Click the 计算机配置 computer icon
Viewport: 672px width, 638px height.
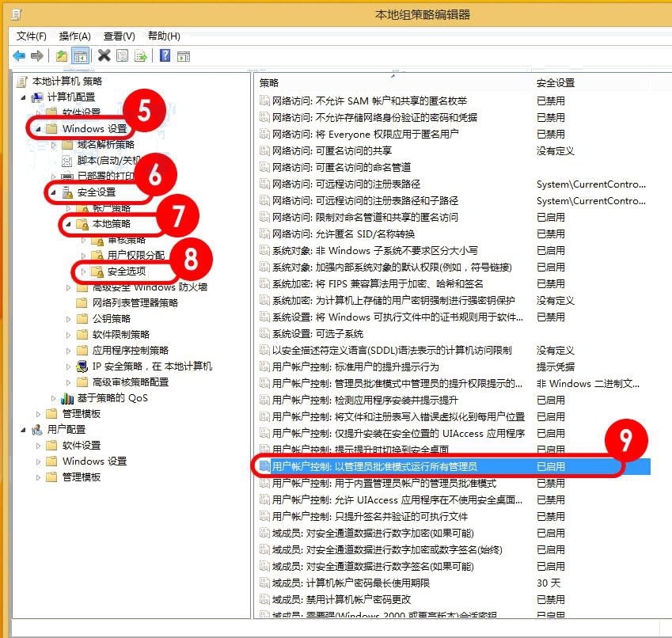point(37,97)
